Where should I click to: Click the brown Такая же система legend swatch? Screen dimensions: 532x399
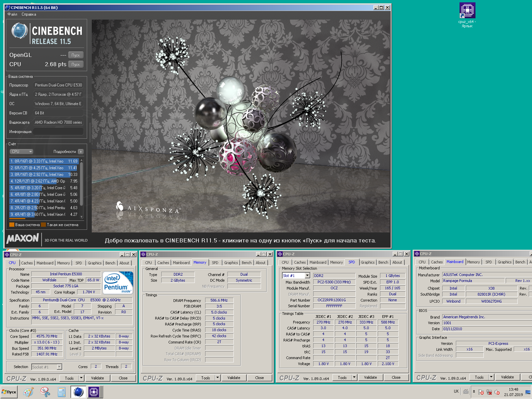point(43,225)
